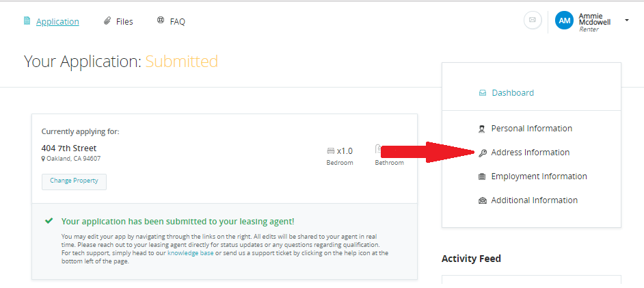Click the AM user avatar
Image resolution: width=644 pixels, height=288 pixels.
564,21
